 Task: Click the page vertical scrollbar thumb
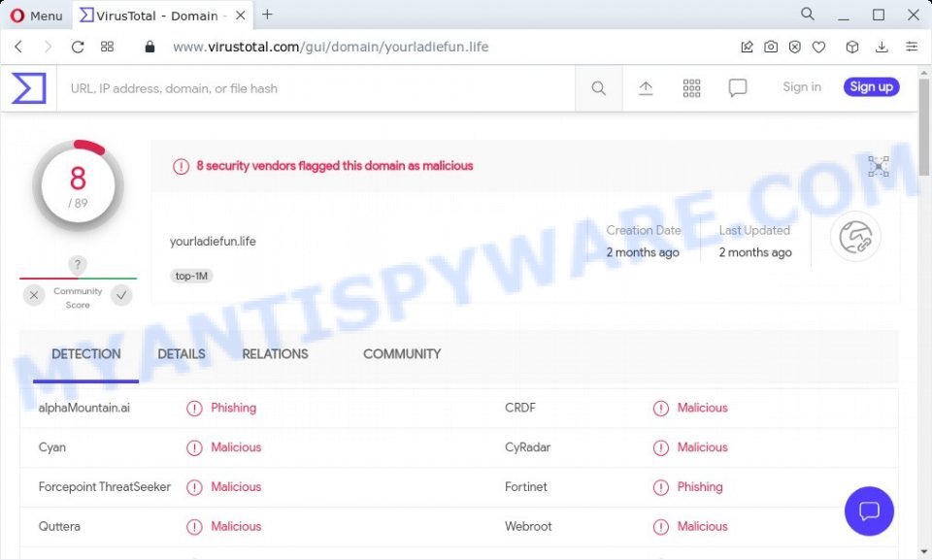tap(923, 127)
